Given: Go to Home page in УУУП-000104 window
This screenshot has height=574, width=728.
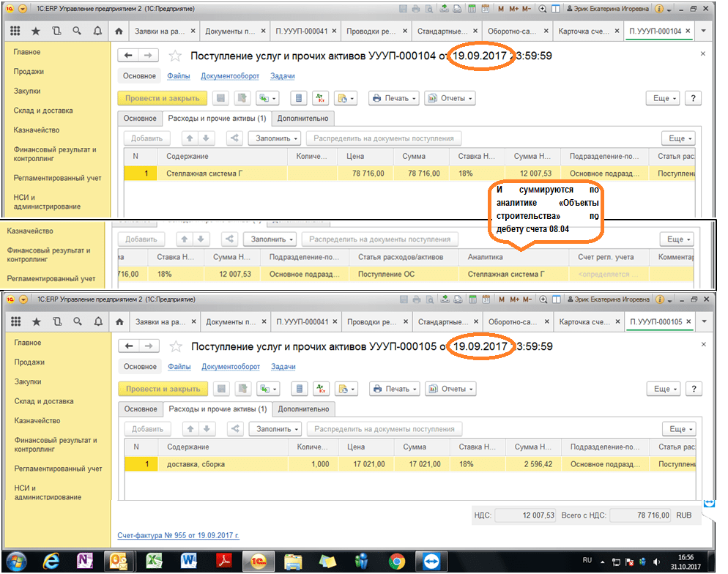Looking at the screenshot, I should (x=119, y=31).
